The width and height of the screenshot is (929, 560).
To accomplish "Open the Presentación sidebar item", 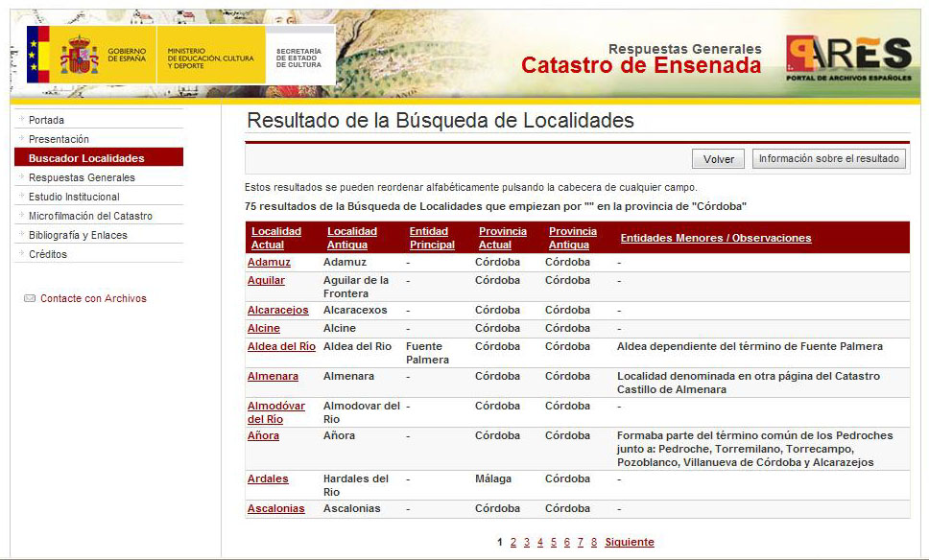I will (x=59, y=139).
